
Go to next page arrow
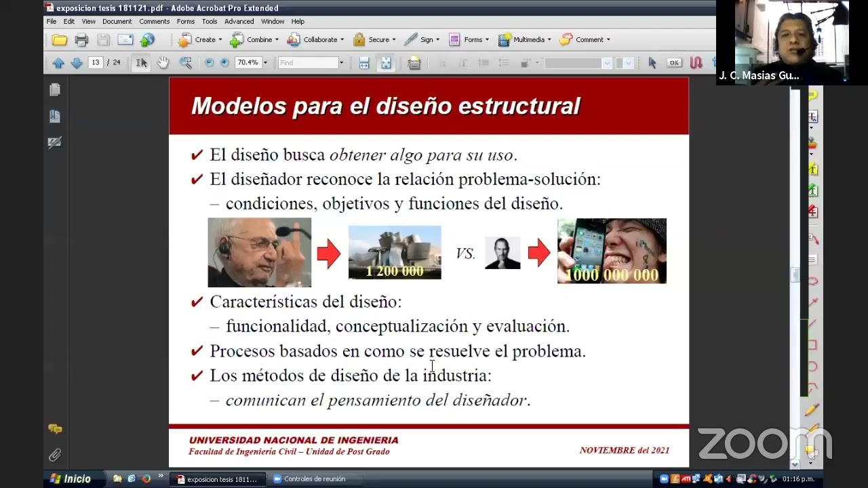click(x=76, y=63)
